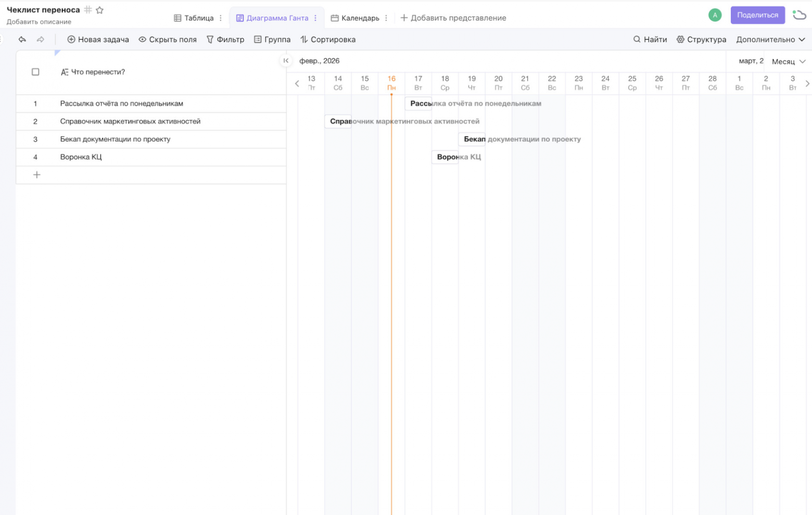The image size is (812, 515).
Task: Click the Группа grouping icon
Action: (258, 39)
